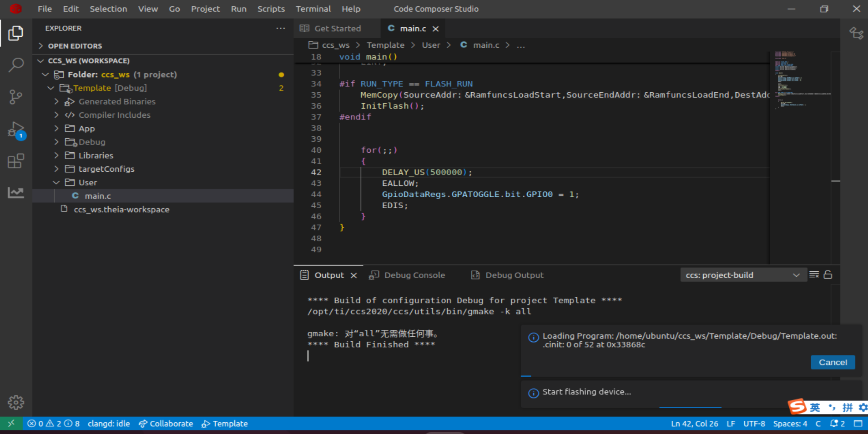Change the Spaces: 4 indentation setting
Screen dimensions: 868x434
(x=790, y=424)
